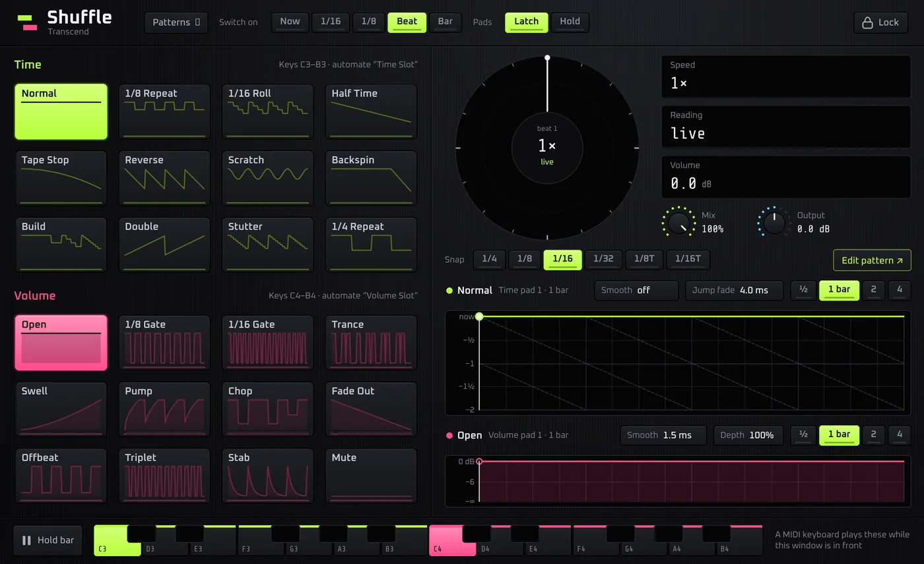Select Hold pads mode

570,22
